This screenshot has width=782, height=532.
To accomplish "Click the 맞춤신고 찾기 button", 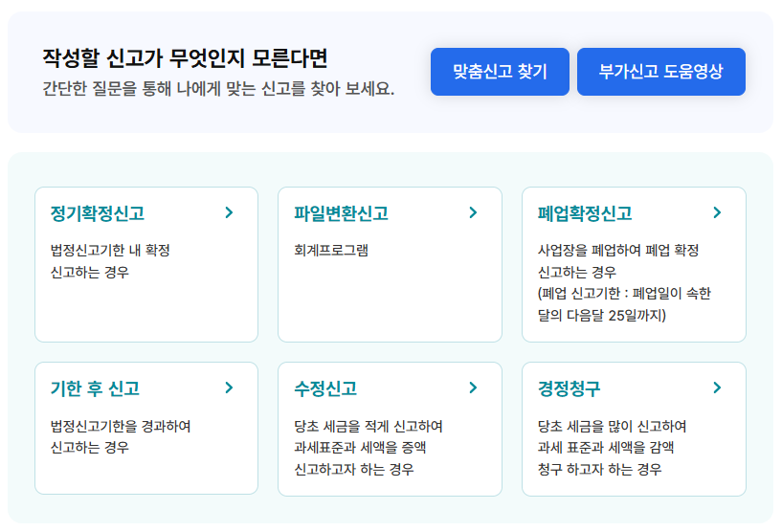I will 500,72.
